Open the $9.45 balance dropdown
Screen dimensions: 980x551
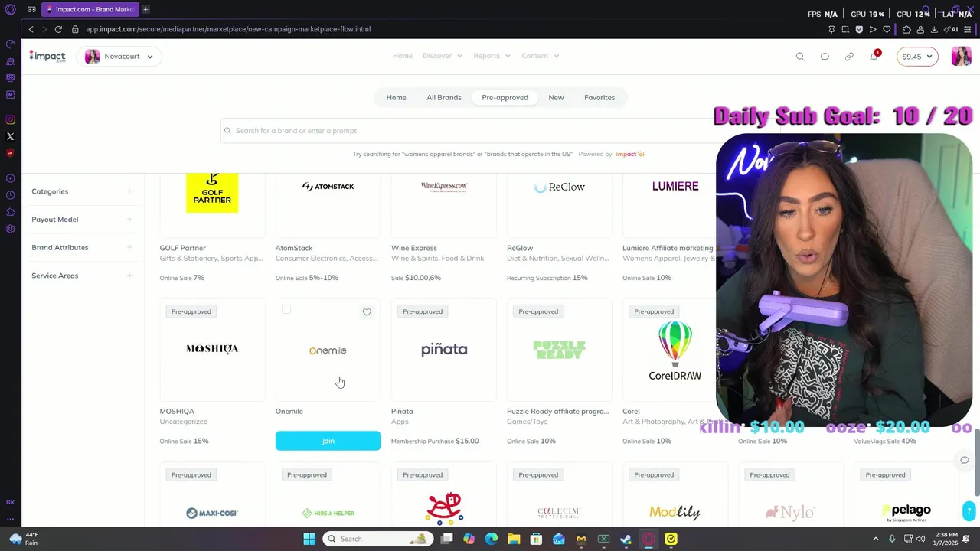917,56
